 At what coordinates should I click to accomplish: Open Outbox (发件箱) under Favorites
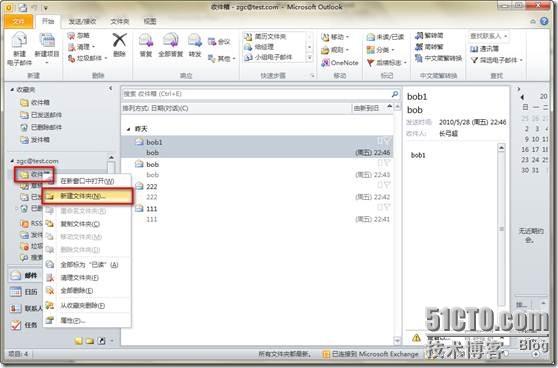pos(35,140)
